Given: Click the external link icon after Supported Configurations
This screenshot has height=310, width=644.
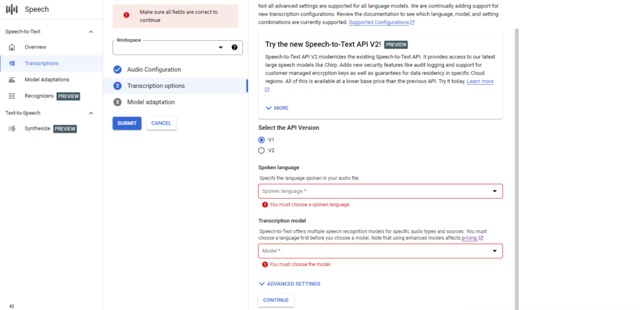Looking at the screenshot, I should 413,23.
